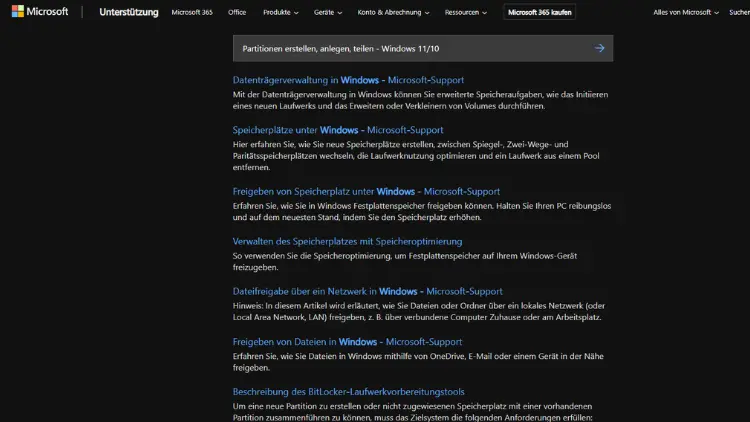Image resolution: width=750 pixels, height=422 pixels.
Task: Expand the Ressourcen dropdown
Action: [465, 12]
